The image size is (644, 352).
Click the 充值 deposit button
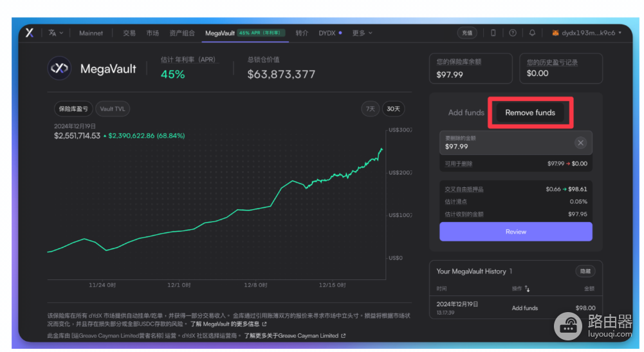click(x=467, y=33)
